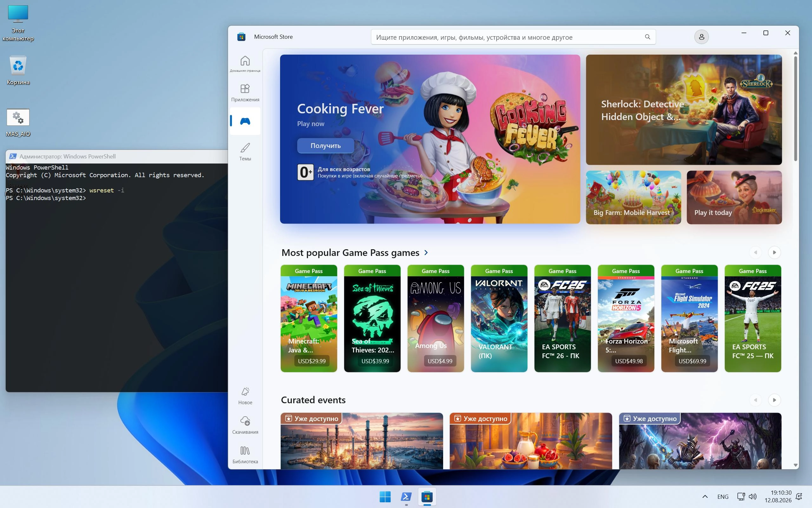Open Forza Horizon 5 game card
The width and height of the screenshot is (812, 508).
click(626, 318)
